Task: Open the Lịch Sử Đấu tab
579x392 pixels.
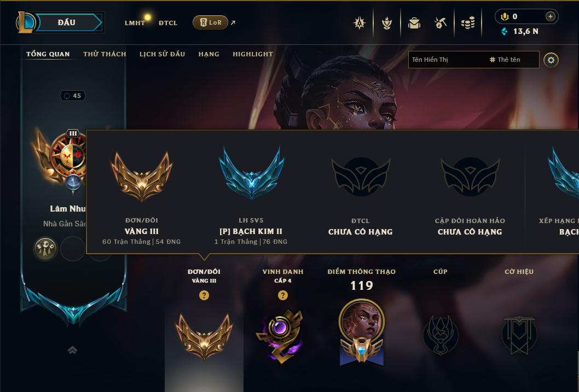Action: pyautogui.click(x=162, y=54)
